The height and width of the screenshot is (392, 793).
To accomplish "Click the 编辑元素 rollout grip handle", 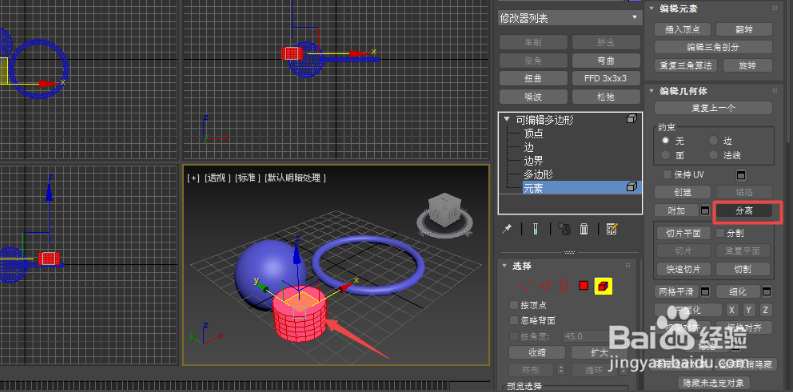I will [x=774, y=8].
